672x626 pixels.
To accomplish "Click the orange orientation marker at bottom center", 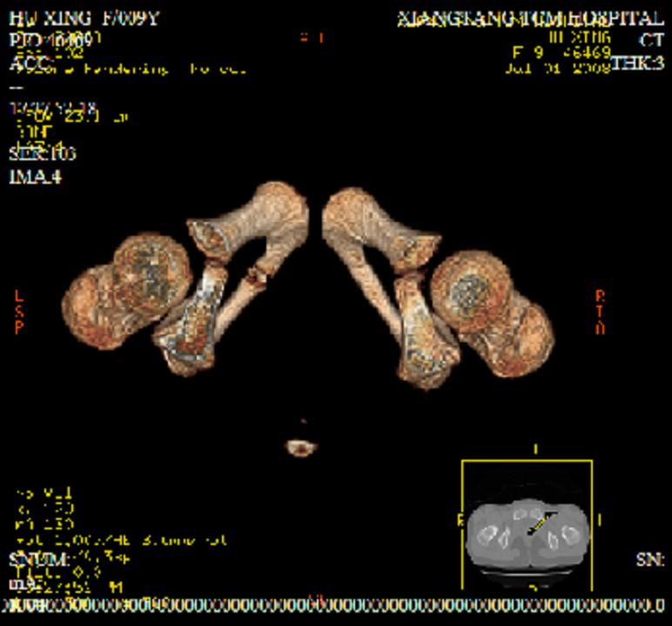I will pyautogui.click(x=315, y=600).
